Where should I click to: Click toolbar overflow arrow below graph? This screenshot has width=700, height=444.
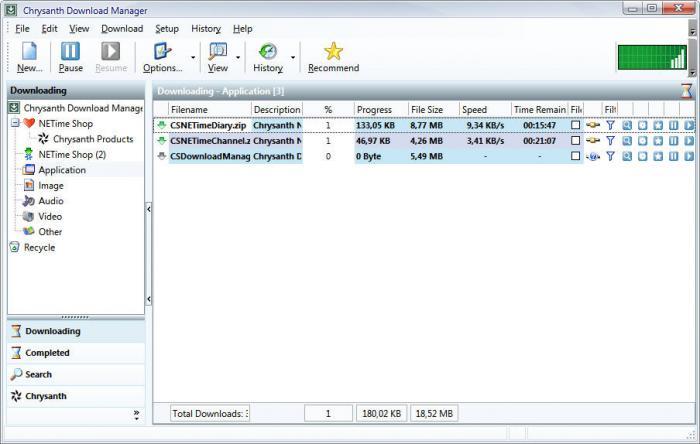click(692, 73)
